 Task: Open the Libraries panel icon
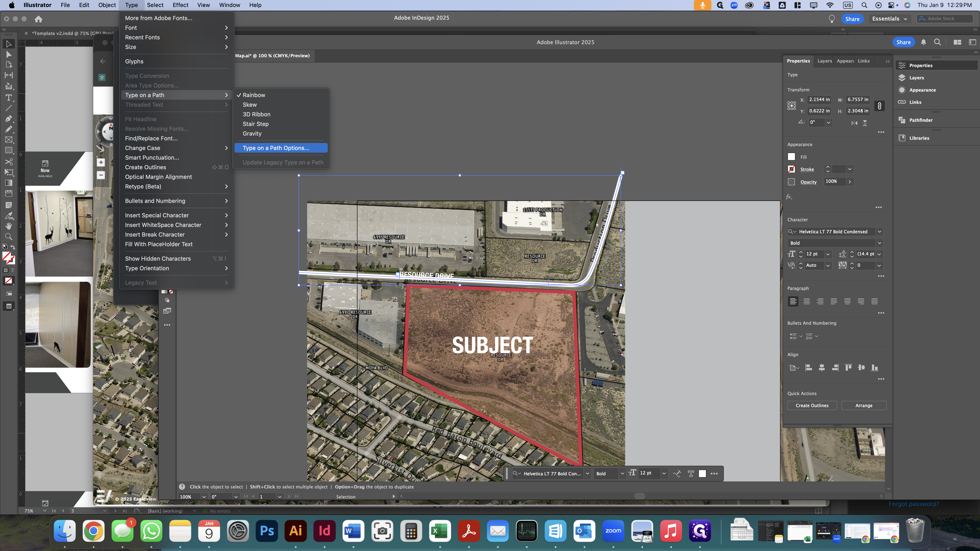(902, 138)
